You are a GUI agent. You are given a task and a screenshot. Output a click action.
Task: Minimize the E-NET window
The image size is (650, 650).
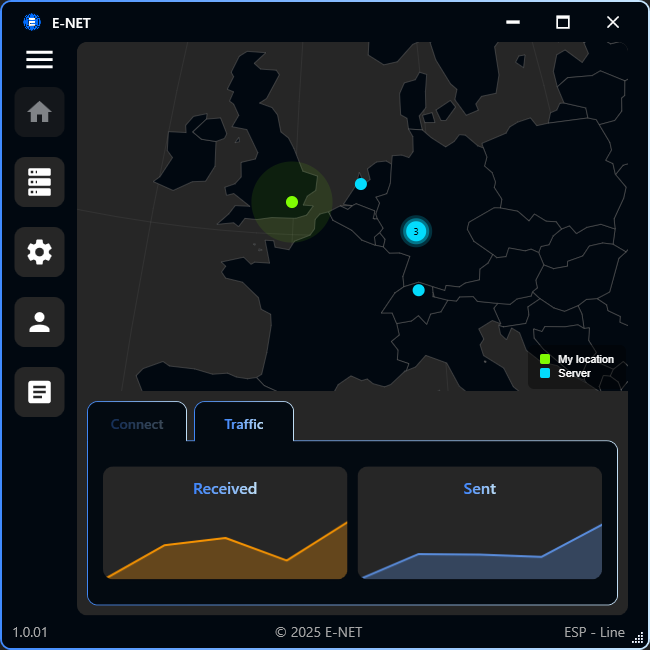(513, 22)
